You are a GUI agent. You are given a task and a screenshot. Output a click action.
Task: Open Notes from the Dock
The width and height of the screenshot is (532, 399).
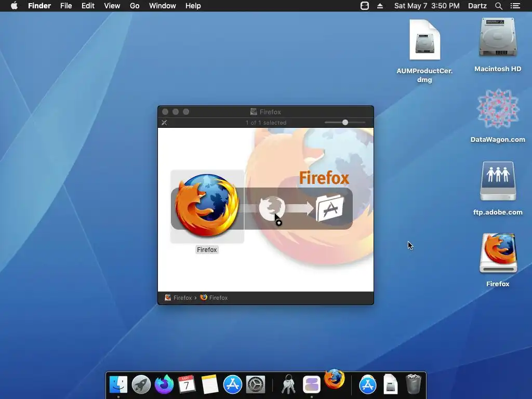coord(210,384)
